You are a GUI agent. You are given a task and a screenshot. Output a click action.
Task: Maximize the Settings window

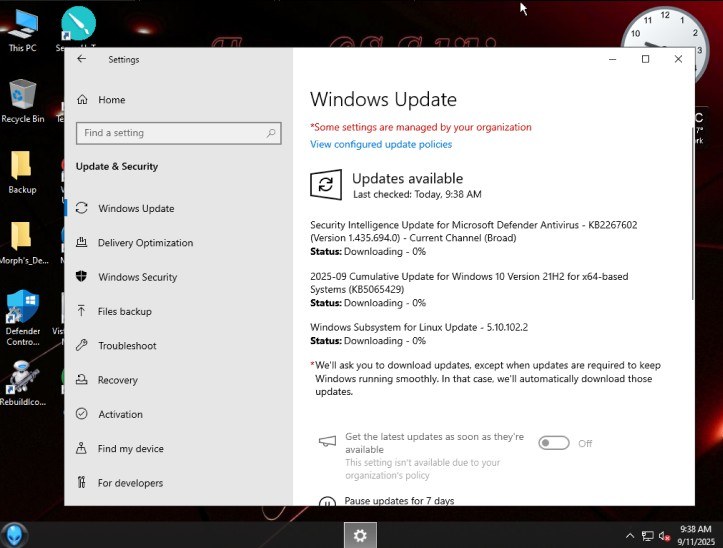646,59
